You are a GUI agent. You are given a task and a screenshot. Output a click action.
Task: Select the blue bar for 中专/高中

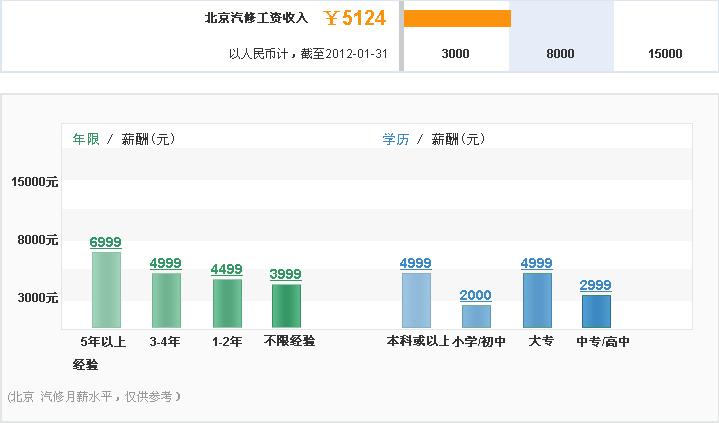[597, 312]
